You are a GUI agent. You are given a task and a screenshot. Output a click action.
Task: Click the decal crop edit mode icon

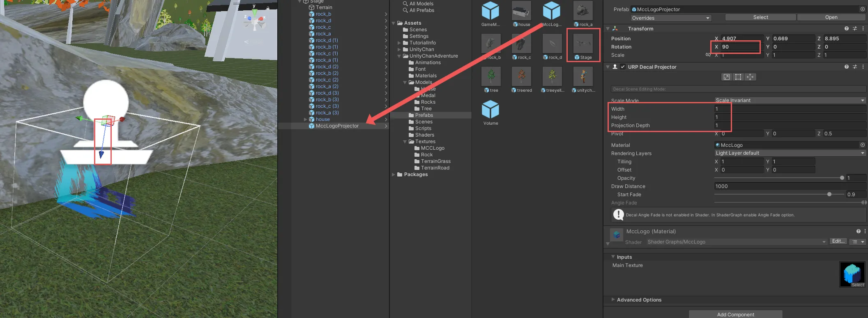pos(738,77)
